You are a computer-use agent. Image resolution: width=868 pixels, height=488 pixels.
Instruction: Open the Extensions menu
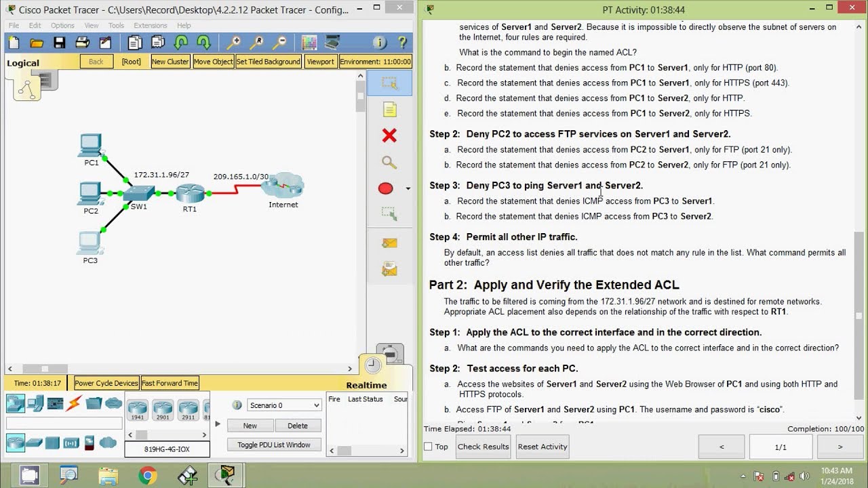point(150,26)
